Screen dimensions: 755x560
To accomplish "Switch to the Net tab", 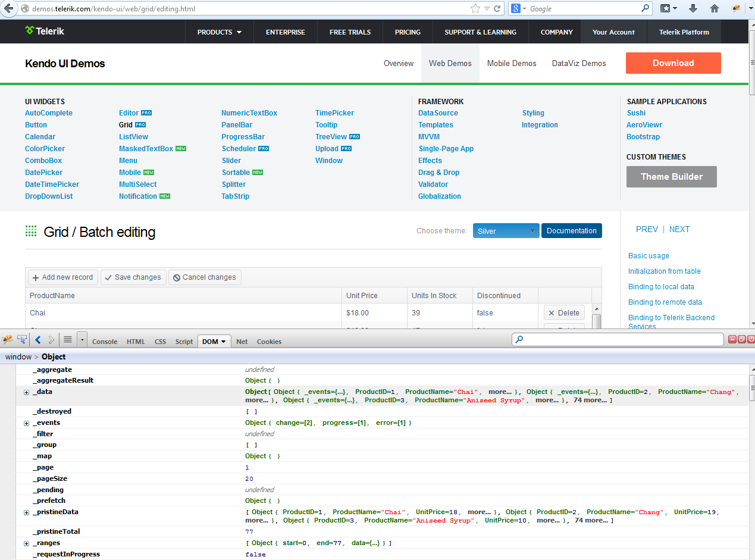I will (242, 342).
